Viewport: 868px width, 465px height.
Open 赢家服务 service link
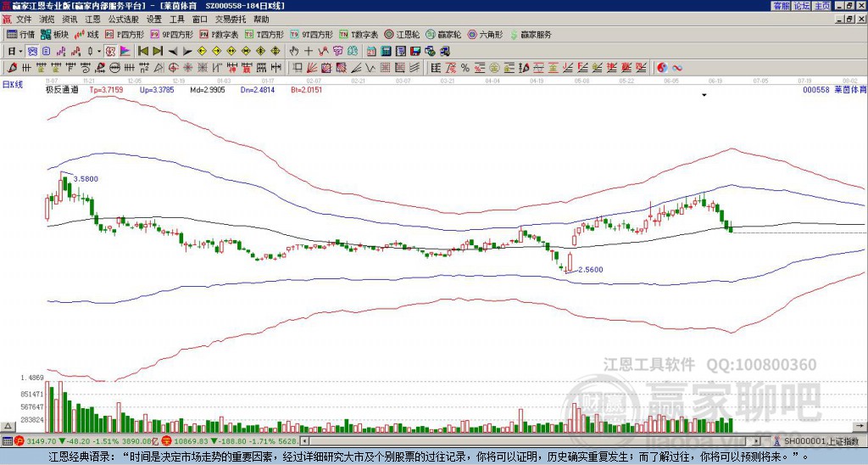click(x=531, y=34)
